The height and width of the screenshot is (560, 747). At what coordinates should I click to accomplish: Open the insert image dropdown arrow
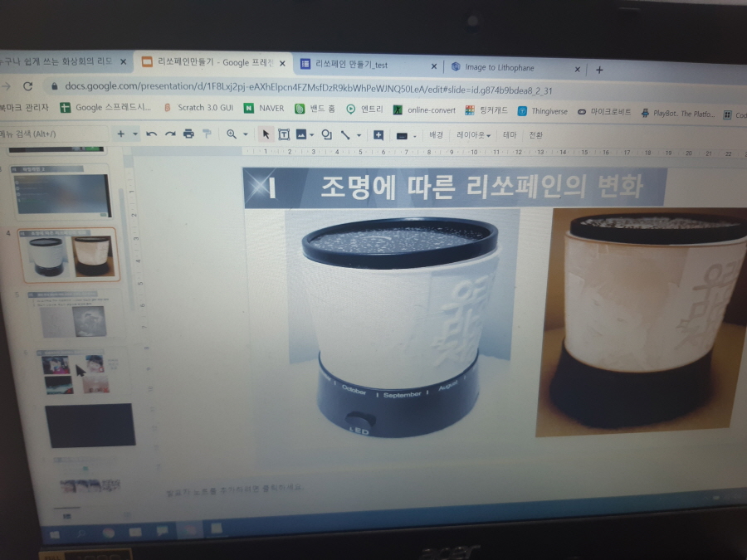pyautogui.click(x=311, y=135)
